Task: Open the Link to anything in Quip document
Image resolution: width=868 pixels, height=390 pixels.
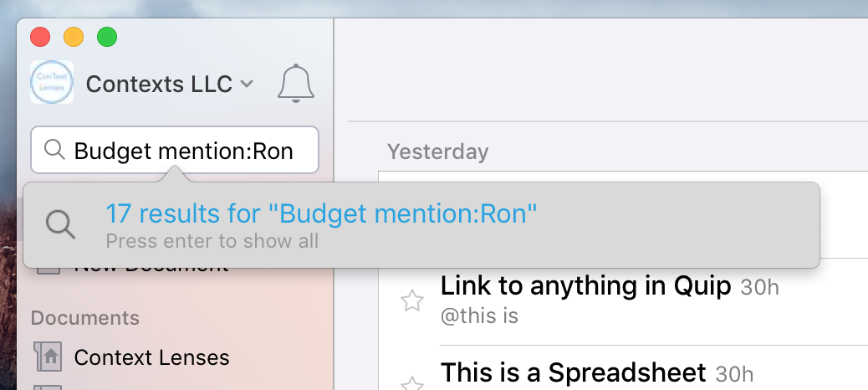Action: (x=585, y=286)
